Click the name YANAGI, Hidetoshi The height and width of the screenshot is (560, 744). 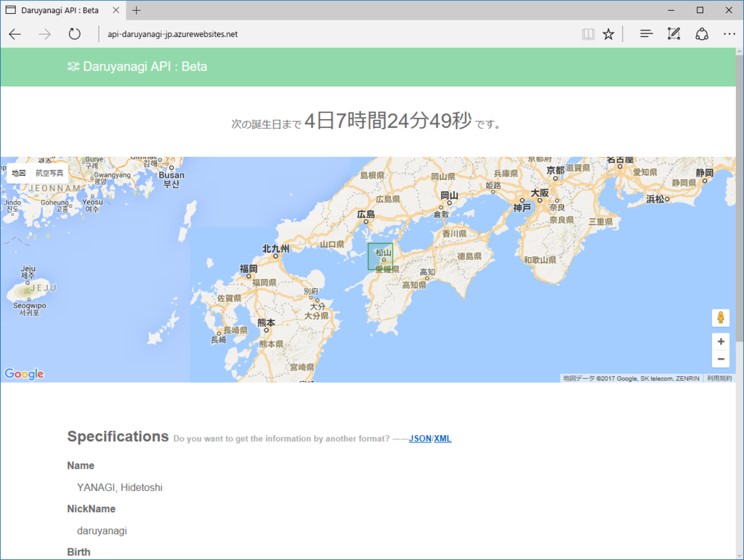point(120,487)
